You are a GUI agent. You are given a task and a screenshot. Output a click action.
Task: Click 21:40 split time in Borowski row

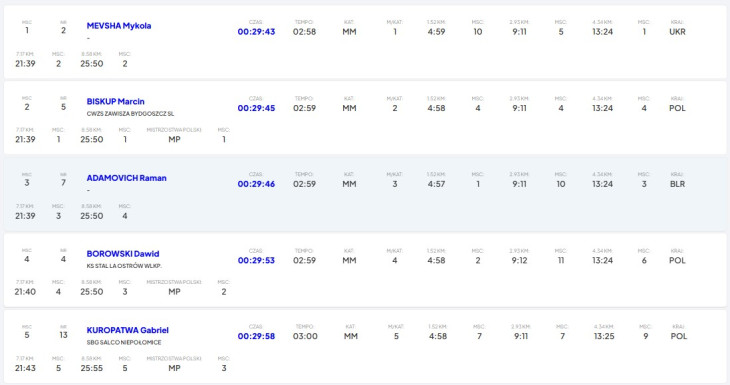(25, 291)
